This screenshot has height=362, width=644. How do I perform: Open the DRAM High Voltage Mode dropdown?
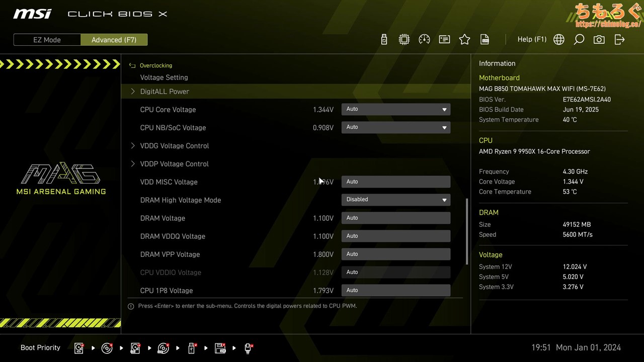coord(395,200)
